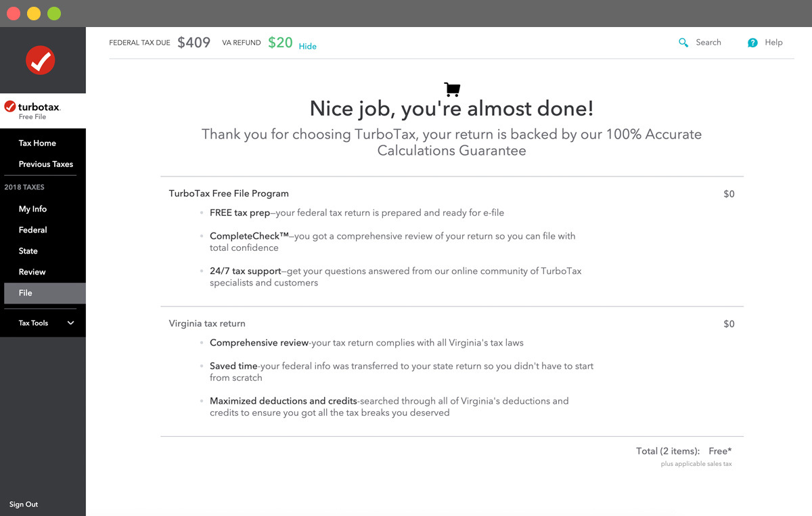Open Tax Home in sidebar
Screen dimensions: 812x516
37,143
